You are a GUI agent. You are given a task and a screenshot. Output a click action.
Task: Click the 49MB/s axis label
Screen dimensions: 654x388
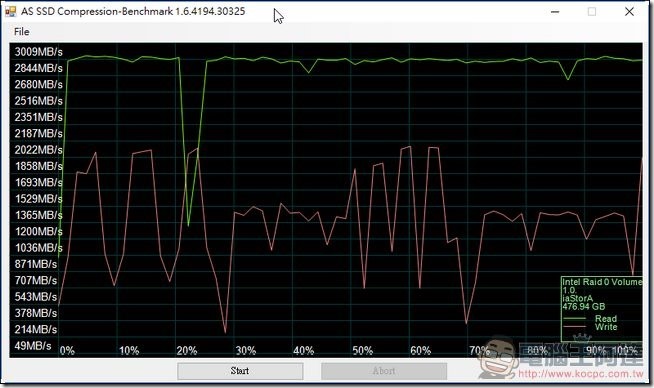coord(33,346)
